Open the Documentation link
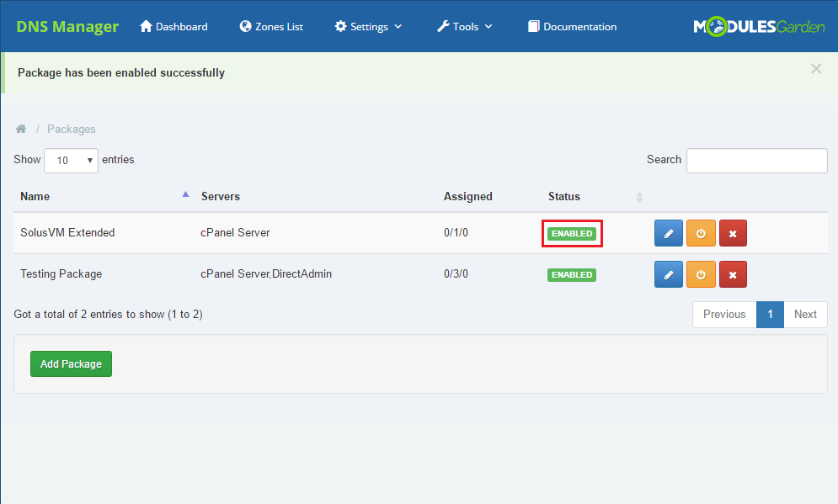The height and width of the screenshot is (504, 838). [x=573, y=26]
